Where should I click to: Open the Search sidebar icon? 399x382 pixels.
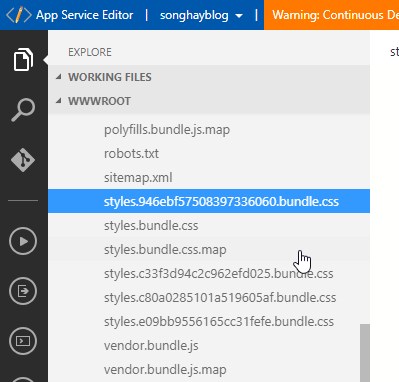tap(23, 110)
